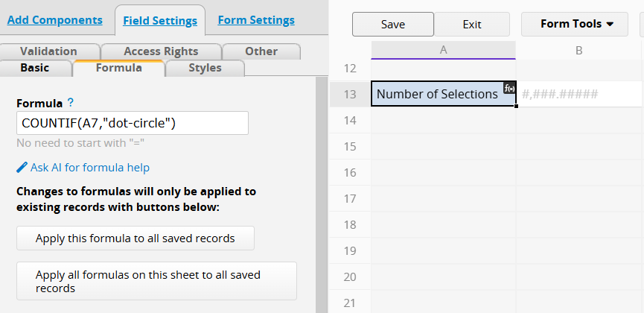
Task: Click the Ask AI for formula help link
Action: pyautogui.click(x=89, y=168)
